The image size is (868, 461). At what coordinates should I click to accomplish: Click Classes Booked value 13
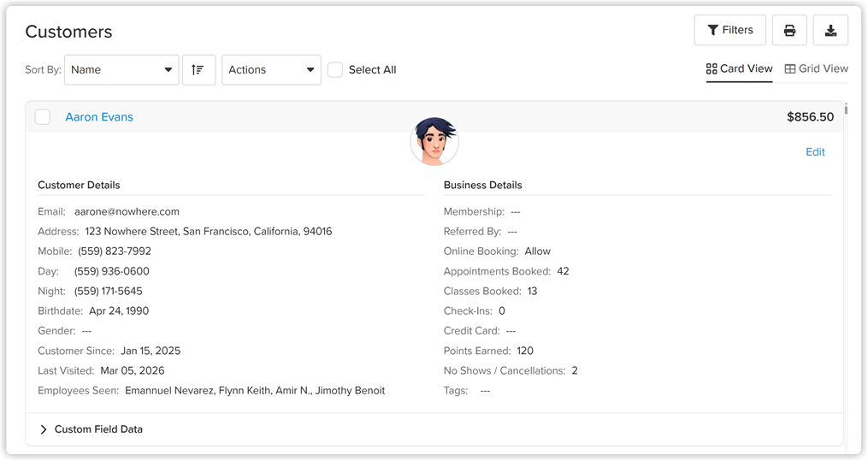532,291
